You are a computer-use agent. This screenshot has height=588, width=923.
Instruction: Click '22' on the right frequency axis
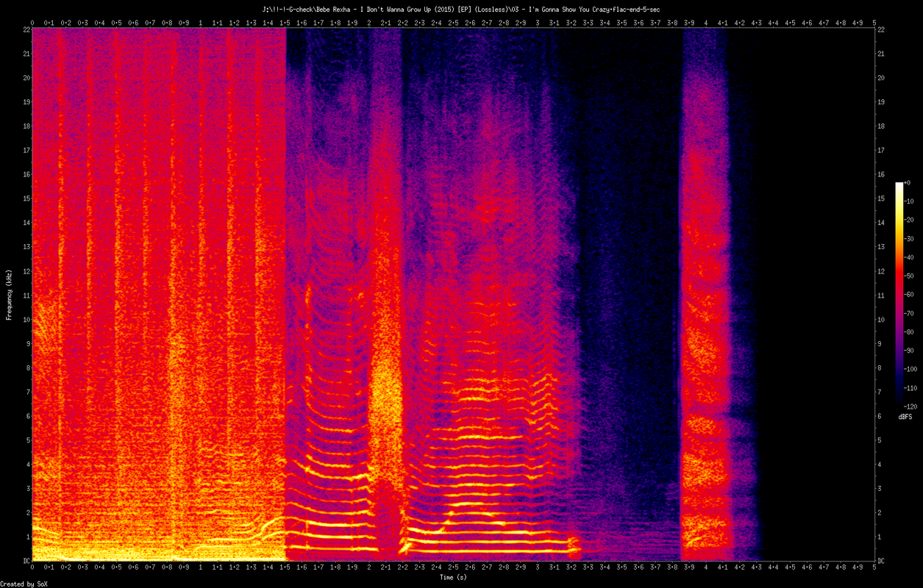(881, 29)
